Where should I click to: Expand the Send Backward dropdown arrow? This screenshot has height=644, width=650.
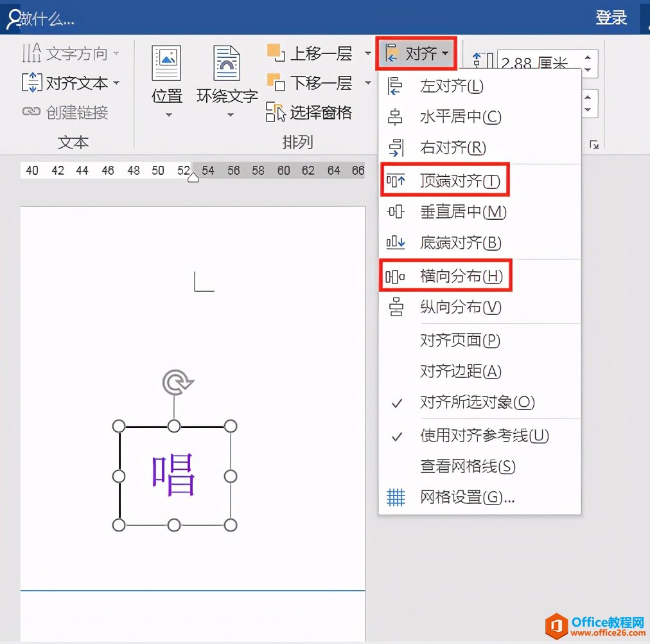click(367, 83)
